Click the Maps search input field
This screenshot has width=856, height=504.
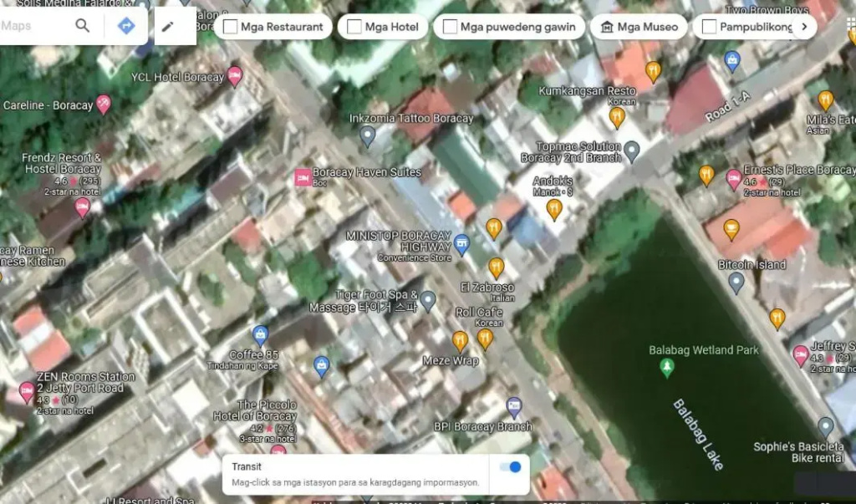click(35, 26)
